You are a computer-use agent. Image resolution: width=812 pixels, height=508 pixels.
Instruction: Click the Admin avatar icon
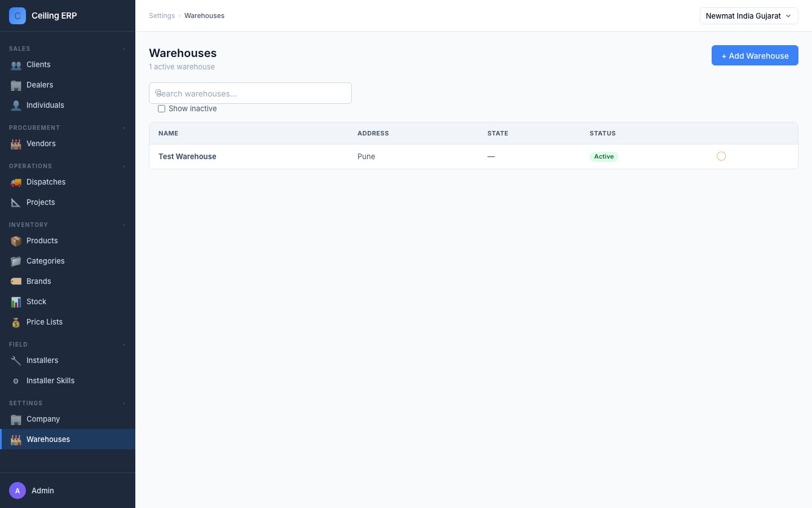pyautogui.click(x=17, y=491)
